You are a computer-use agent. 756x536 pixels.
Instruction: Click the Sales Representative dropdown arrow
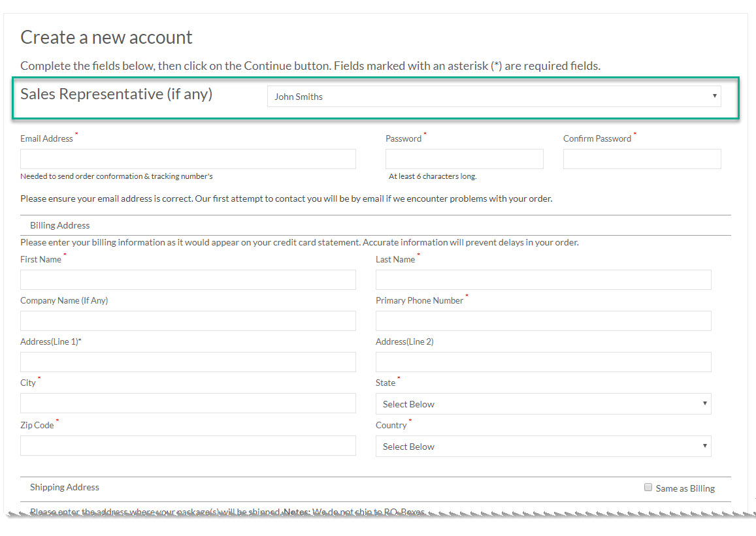[714, 97]
